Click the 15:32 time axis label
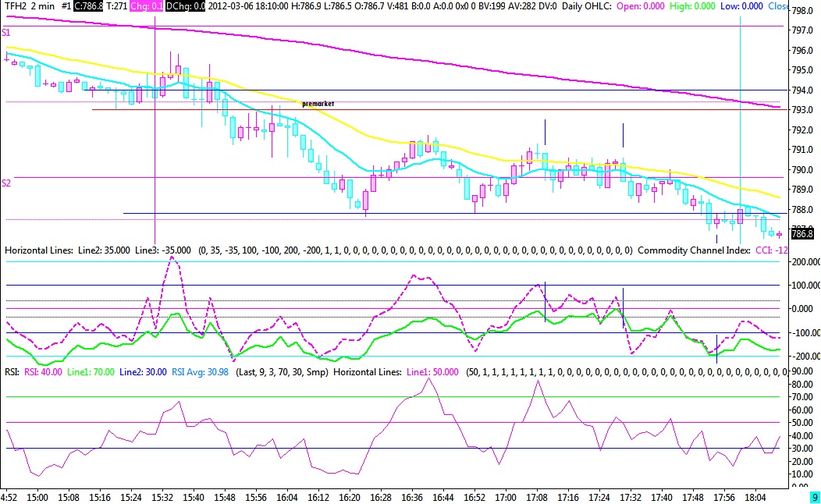Image resolution: width=821 pixels, height=504 pixels. (x=162, y=497)
